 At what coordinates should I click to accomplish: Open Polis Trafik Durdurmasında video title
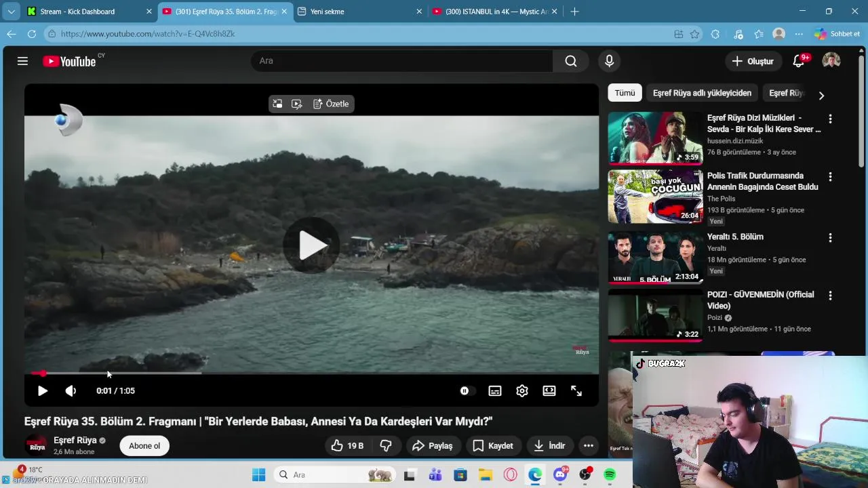(763, 181)
